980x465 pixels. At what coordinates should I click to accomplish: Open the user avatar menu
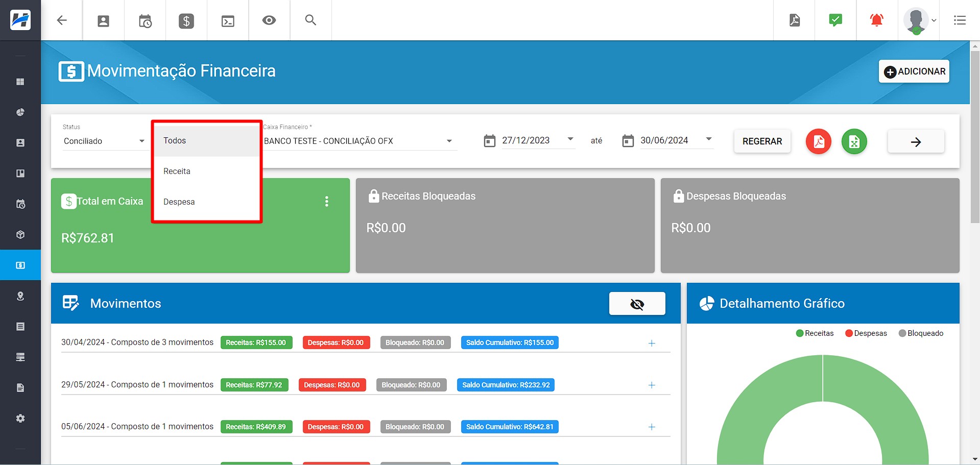click(x=919, y=21)
